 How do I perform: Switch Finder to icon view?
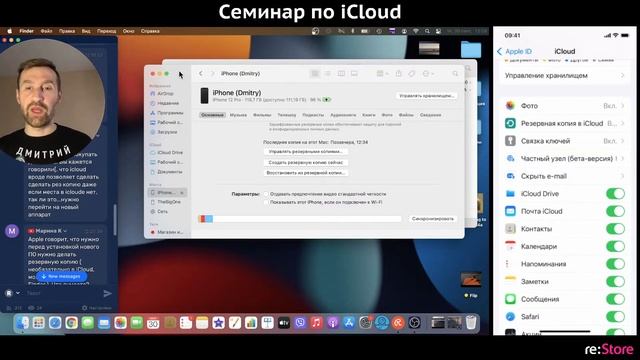tap(315, 73)
